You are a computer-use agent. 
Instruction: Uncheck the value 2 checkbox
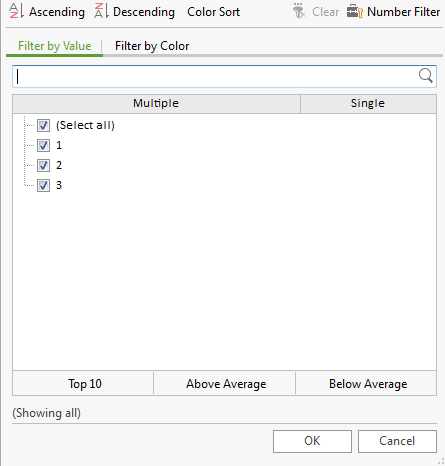click(43, 165)
